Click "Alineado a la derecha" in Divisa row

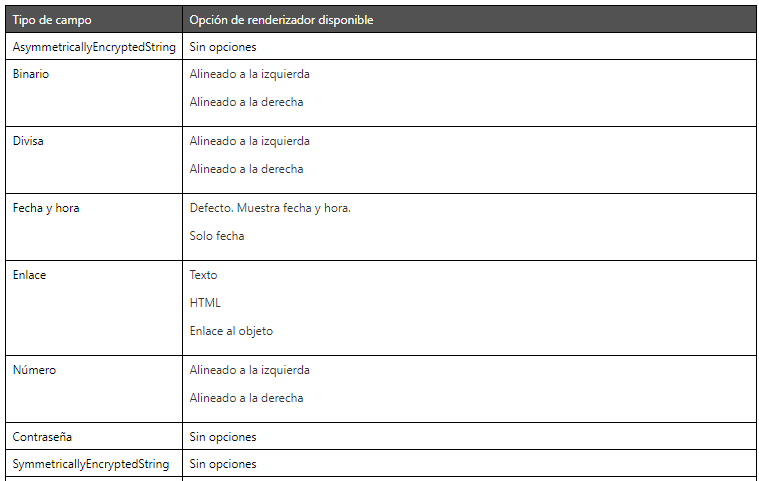(246, 169)
